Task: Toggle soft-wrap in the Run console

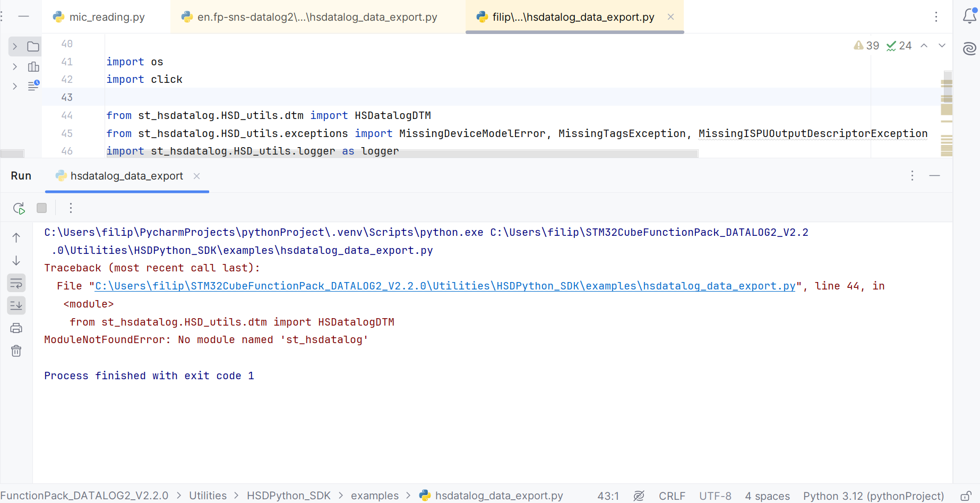Action: tap(16, 283)
